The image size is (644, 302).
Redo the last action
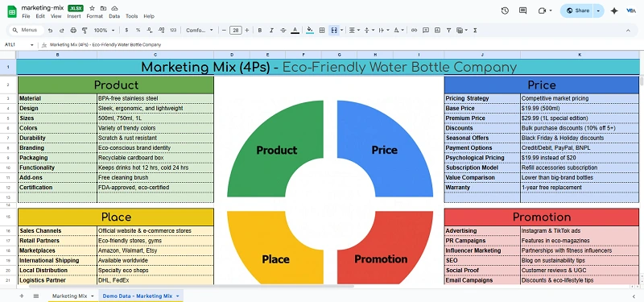pyautogui.click(x=62, y=31)
